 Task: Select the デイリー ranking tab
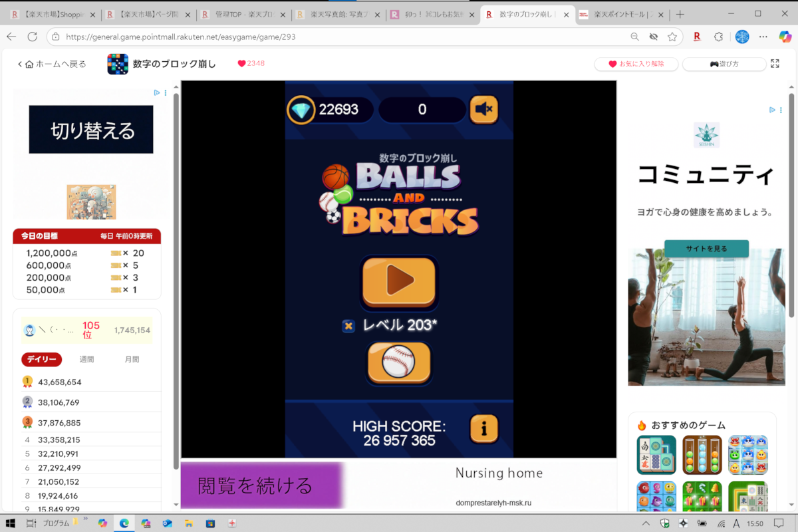click(41, 359)
